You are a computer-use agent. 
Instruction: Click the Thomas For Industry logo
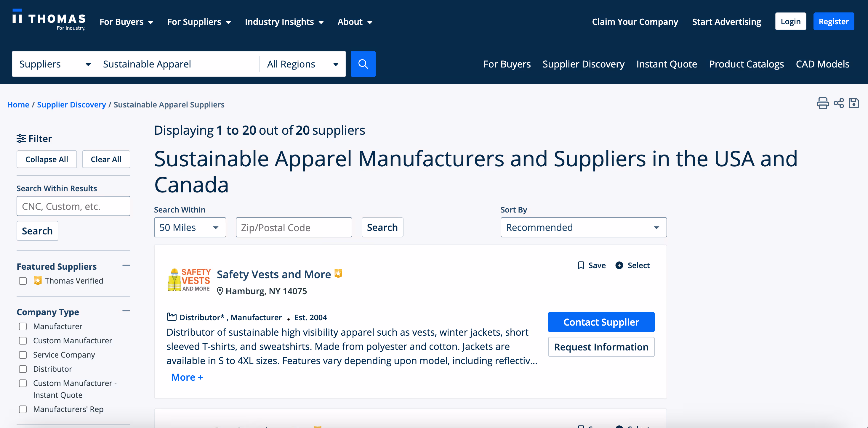(x=49, y=20)
